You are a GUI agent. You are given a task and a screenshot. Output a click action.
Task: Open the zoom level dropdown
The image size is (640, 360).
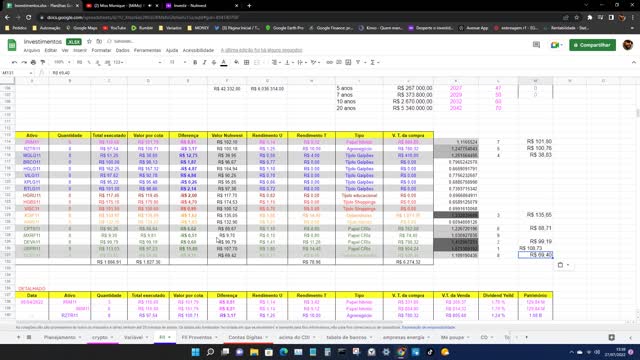(x=62, y=62)
